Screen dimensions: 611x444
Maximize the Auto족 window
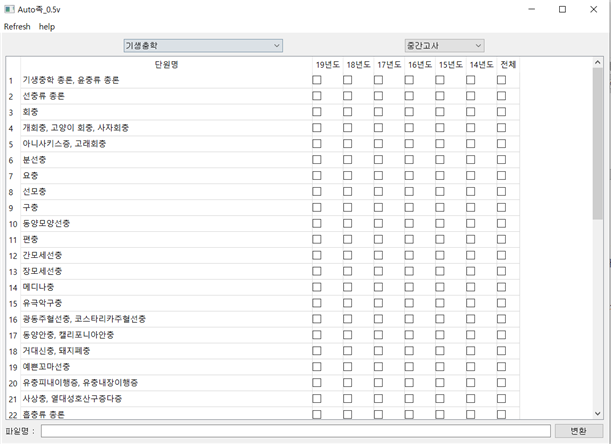pos(562,9)
